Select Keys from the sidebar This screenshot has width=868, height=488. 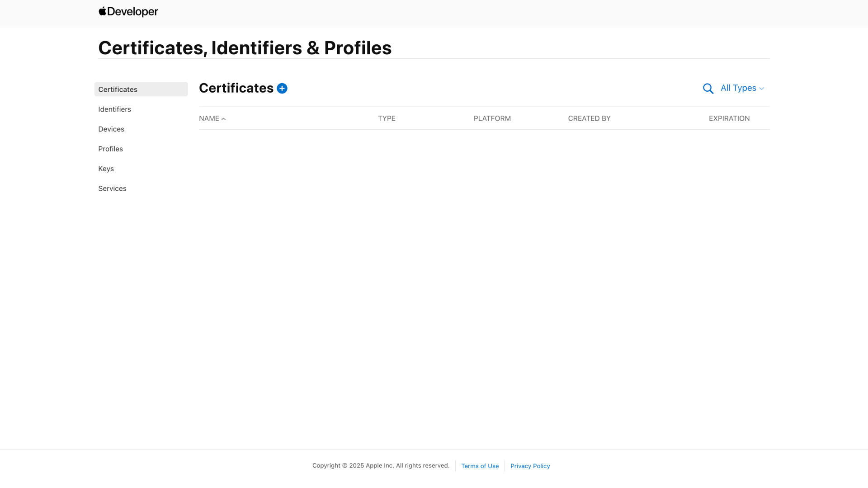tap(106, 169)
